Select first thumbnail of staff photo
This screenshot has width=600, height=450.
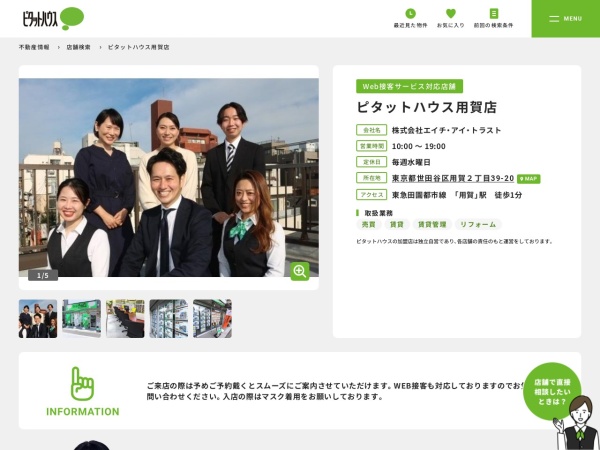(x=38, y=319)
